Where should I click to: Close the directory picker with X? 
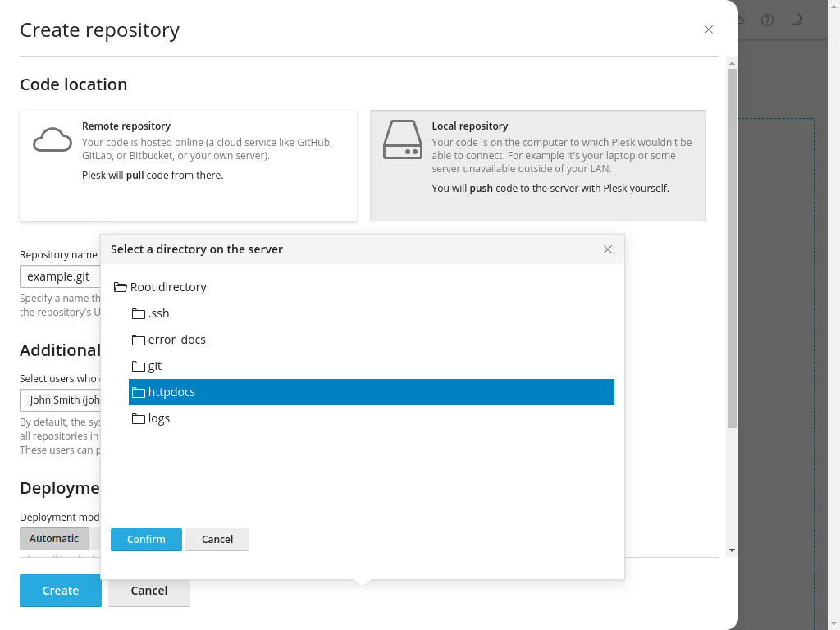pos(608,249)
